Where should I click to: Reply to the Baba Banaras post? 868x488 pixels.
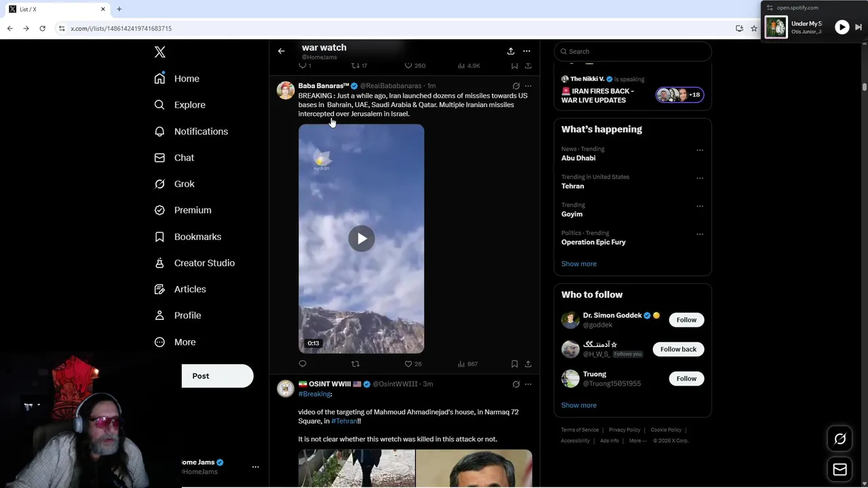coord(302,364)
